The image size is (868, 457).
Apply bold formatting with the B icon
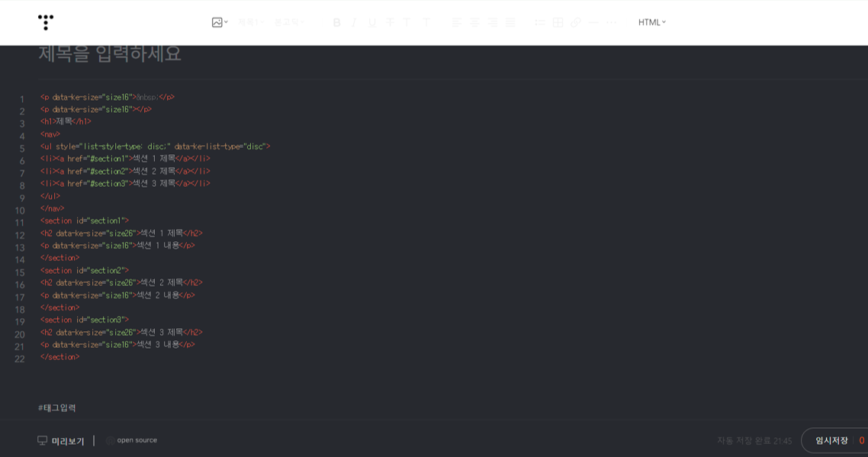[336, 23]
